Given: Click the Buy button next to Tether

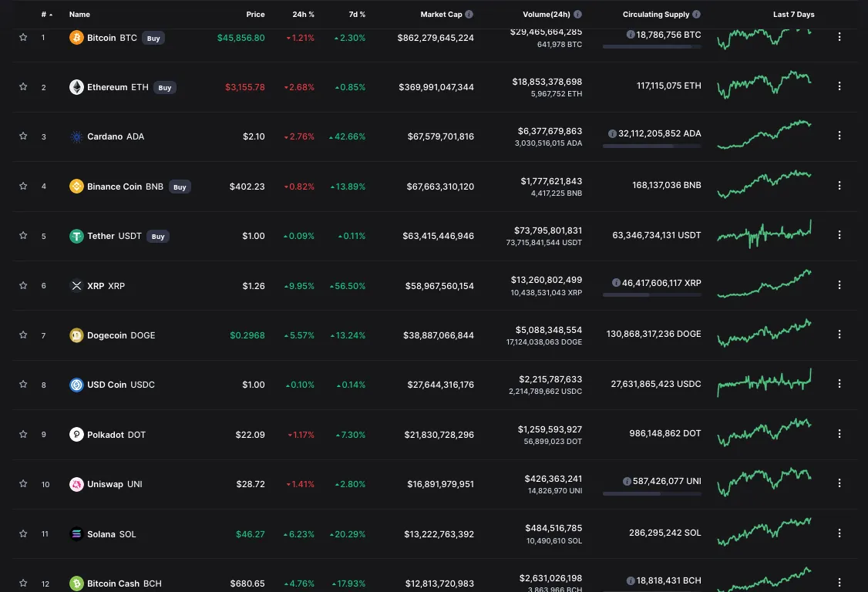Looking at the screenshot, I should (158, 237).
